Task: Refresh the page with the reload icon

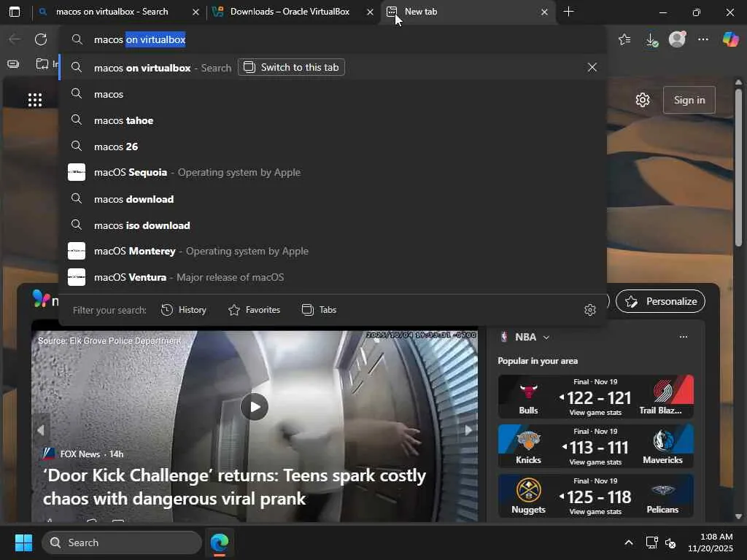Action: click(x=41, y=39)
